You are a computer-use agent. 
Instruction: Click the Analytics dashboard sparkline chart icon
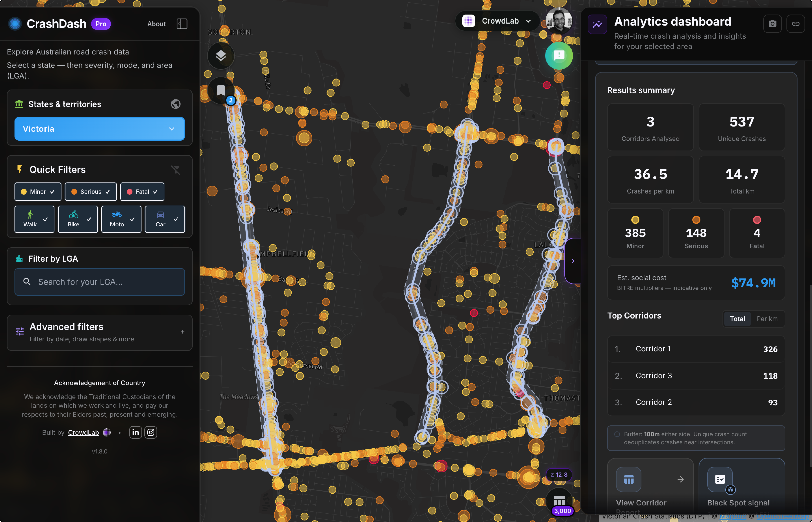click(x=597, y=24)
